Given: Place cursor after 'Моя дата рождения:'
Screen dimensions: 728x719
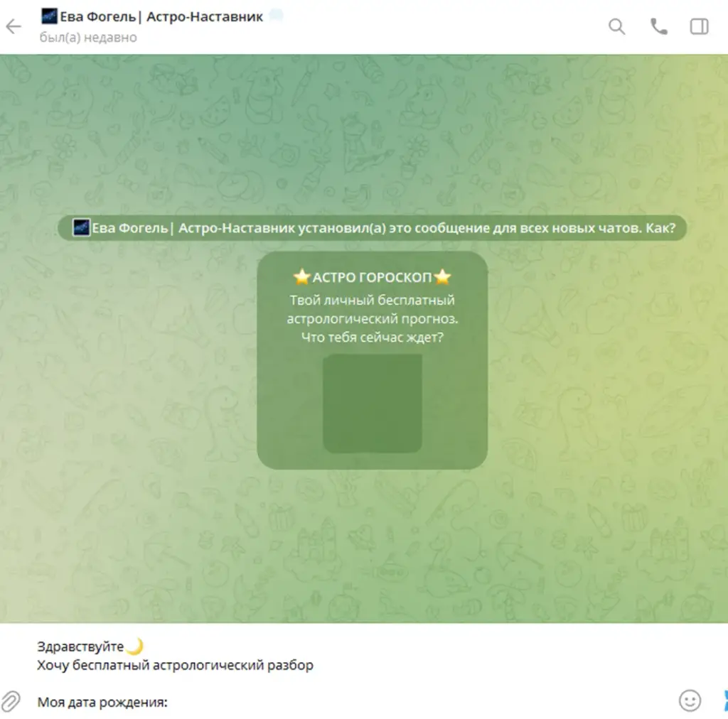Looking at the screenshot, I should pyautogui.click(x=169, y=702).
